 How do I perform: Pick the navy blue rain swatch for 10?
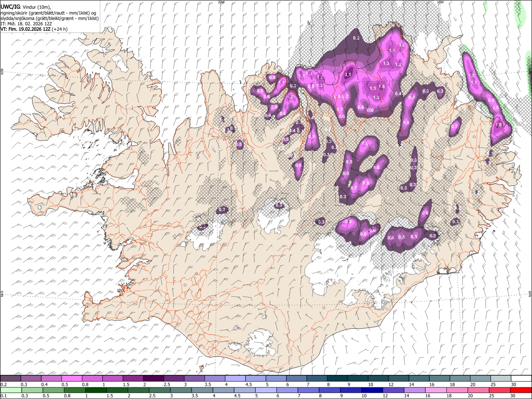[372, 390]
